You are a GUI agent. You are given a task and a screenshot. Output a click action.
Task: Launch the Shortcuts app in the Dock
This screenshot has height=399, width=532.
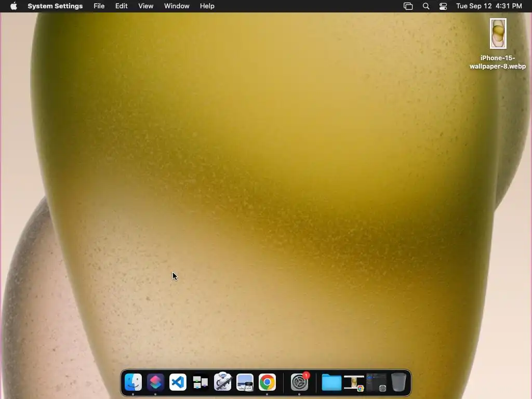point(155,382)
